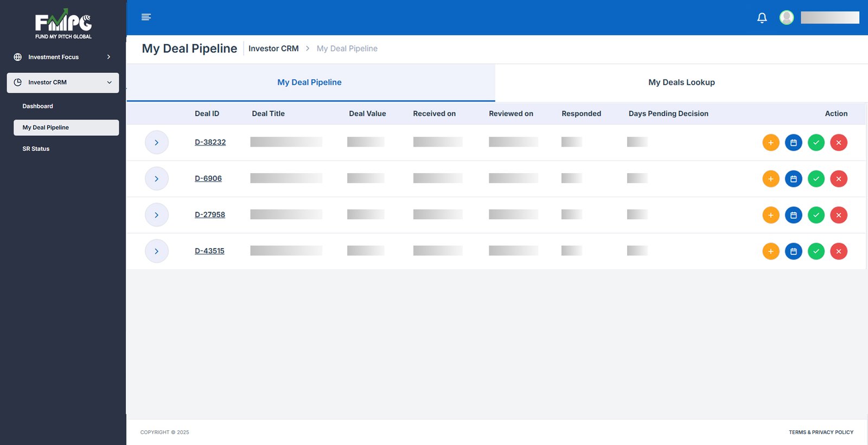The height and width of the screenshot is (445, 868).
Task: Click the orange plus icon for deal D-27958
Action: (770, 215)
